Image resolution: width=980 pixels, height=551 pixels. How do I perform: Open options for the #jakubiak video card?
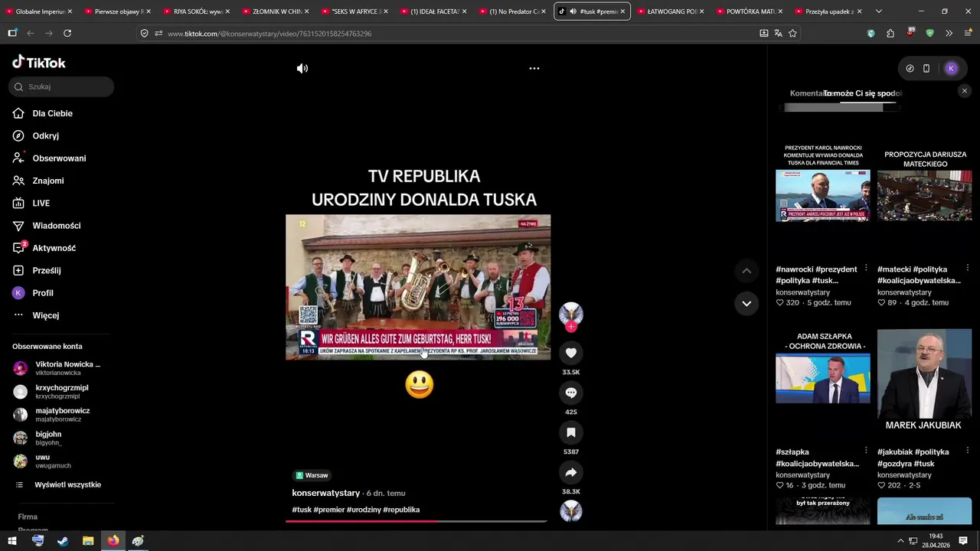tap(968, 451)
